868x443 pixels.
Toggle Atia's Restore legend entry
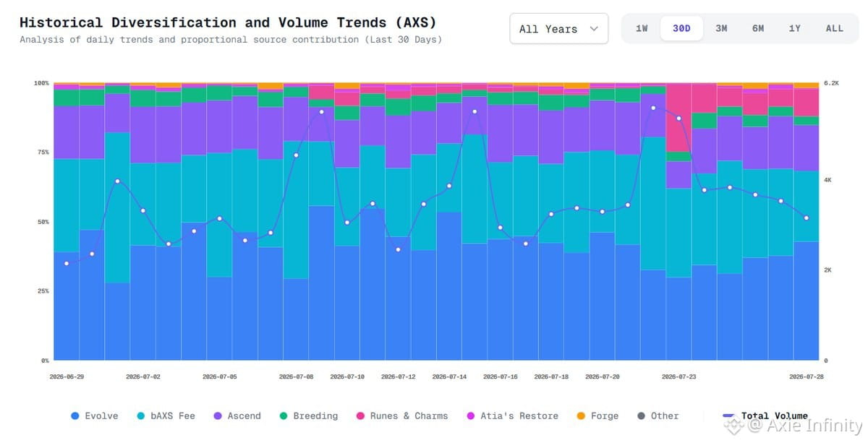coord(512,416)
